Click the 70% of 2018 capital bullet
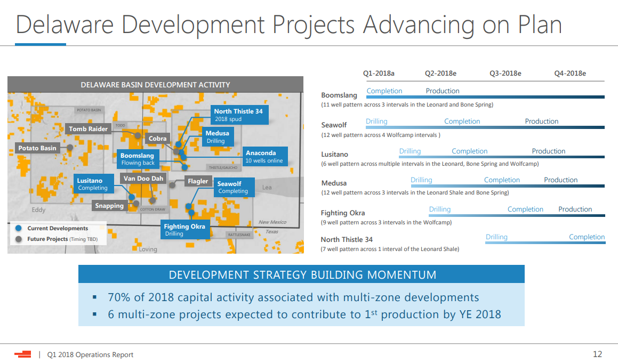Viewport: 618px width, 364px height. coord(293,297)
